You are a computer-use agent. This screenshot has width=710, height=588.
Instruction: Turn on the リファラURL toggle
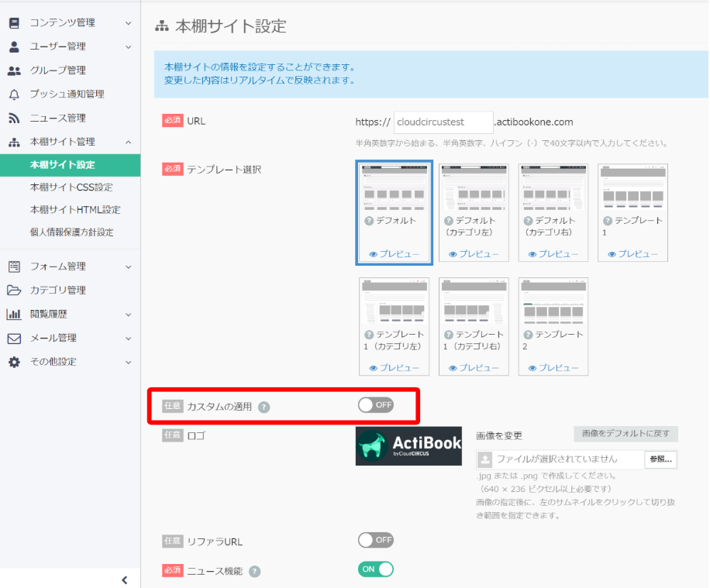pyautogui.click(x=376, y=540)
